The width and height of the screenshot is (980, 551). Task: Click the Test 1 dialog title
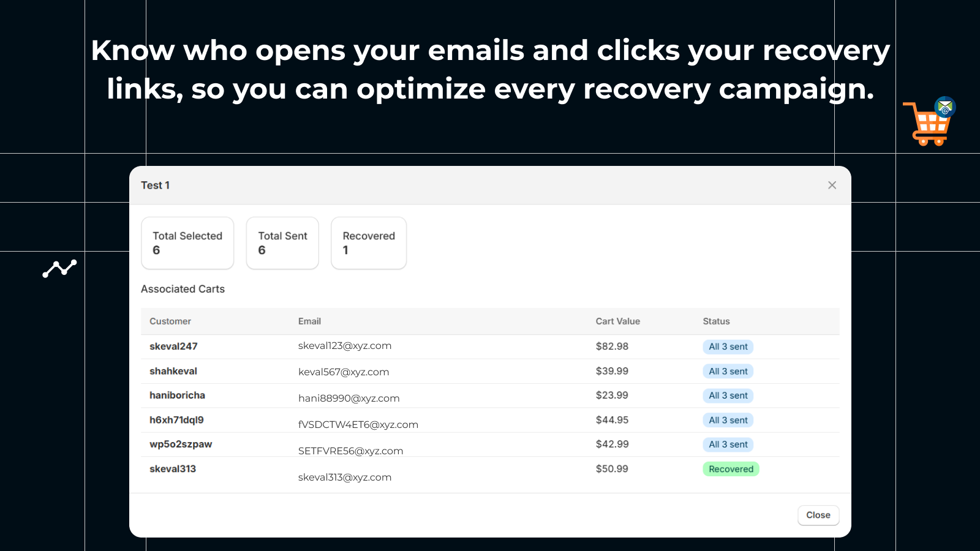coord(155,186)
